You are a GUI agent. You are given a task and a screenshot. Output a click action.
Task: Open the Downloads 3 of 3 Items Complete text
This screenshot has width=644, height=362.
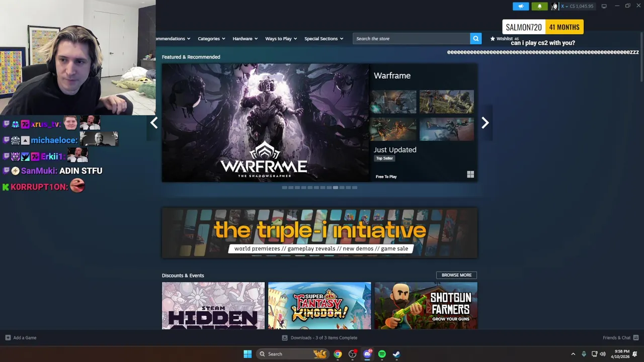pyautogui.click(x=324, y=338)
